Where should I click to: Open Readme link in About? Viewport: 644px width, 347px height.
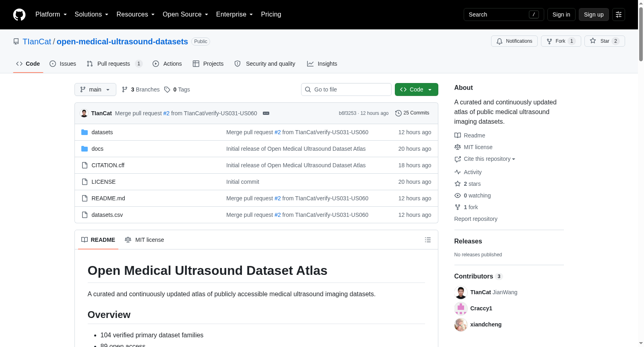tap(470, 135)
